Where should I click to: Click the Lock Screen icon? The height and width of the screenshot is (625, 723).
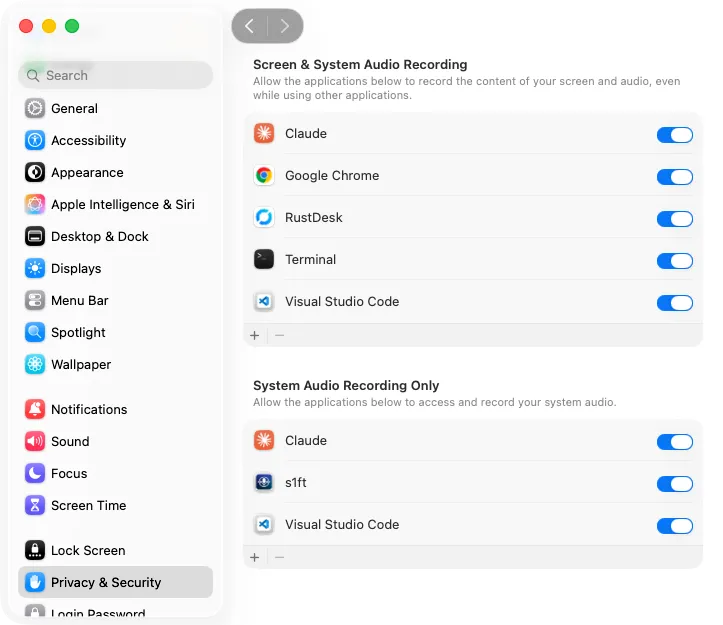[x=35, y=550]
